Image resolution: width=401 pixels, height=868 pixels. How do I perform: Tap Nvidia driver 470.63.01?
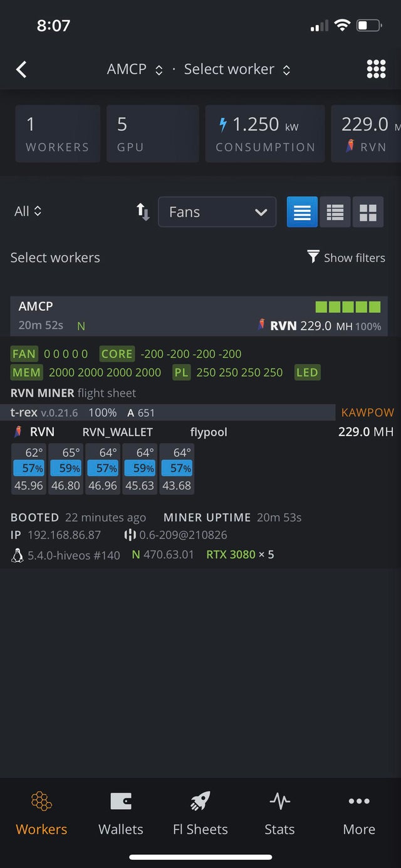click(164, 555)
